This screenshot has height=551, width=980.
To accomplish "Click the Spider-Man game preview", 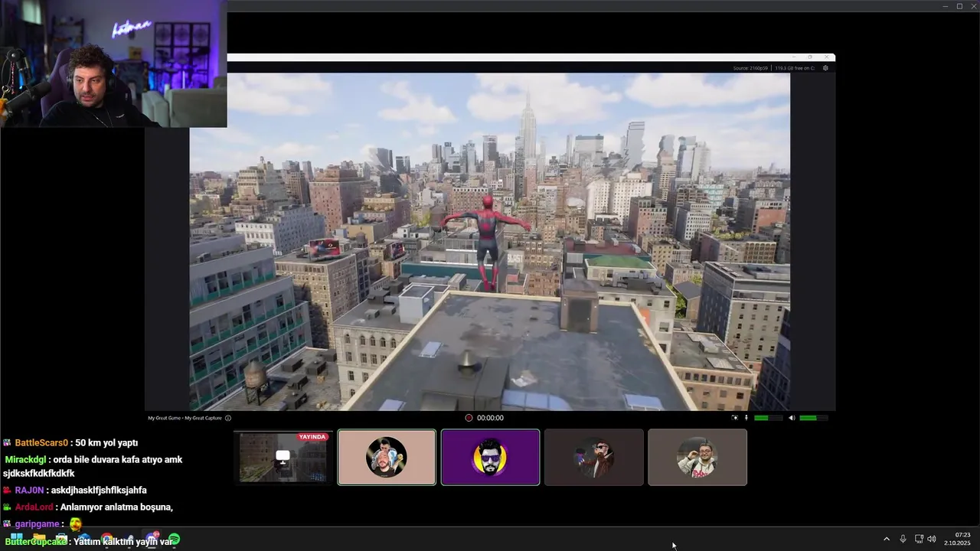I will click(490, 242).
